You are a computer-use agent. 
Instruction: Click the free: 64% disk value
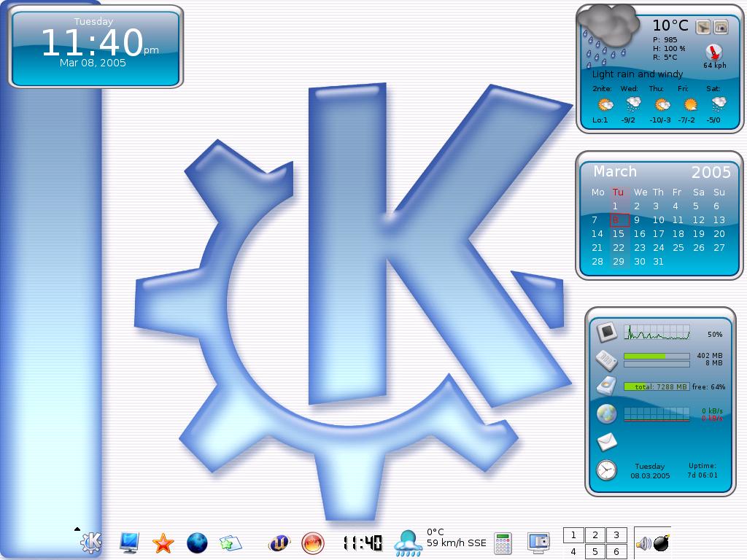[708, 386]
